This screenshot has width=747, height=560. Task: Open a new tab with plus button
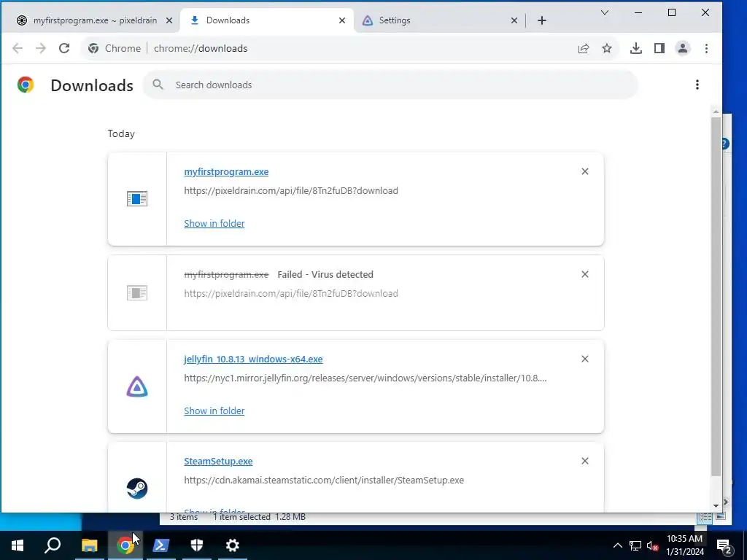542,20
